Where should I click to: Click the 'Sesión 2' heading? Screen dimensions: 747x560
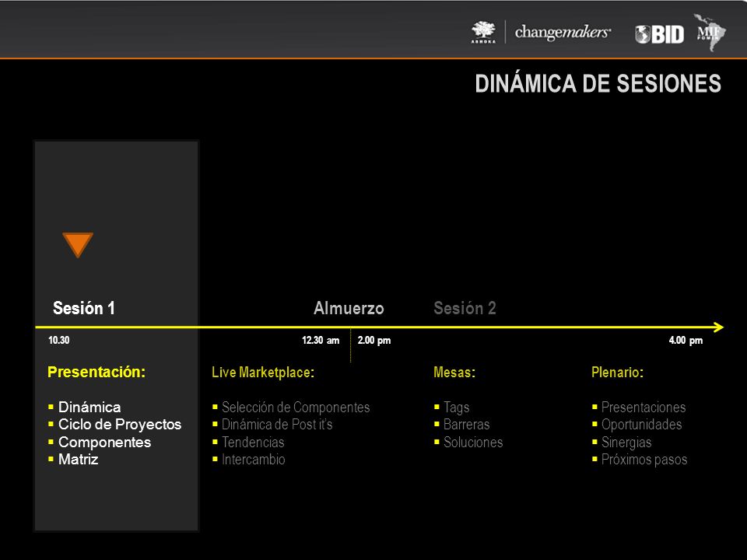click(465, 308)
